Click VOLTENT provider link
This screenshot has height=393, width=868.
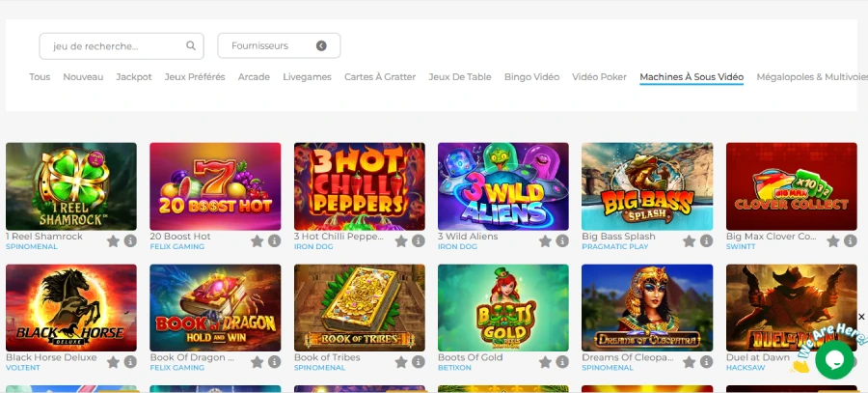(23, 368)
